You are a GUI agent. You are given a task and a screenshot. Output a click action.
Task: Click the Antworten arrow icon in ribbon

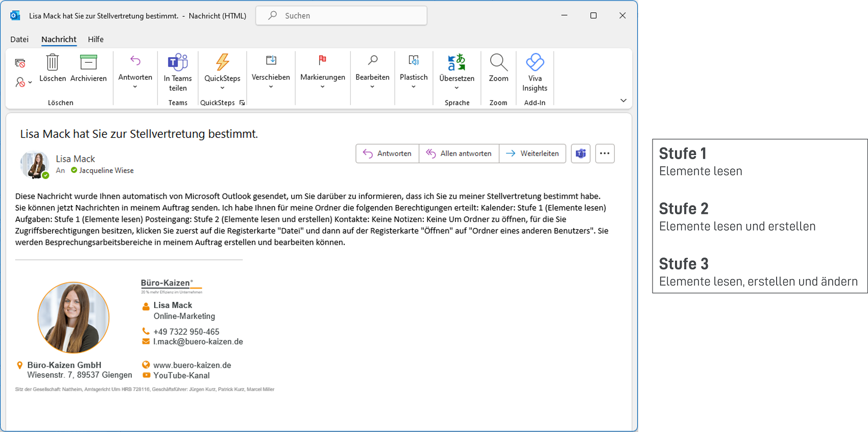[x=135, y=61]
